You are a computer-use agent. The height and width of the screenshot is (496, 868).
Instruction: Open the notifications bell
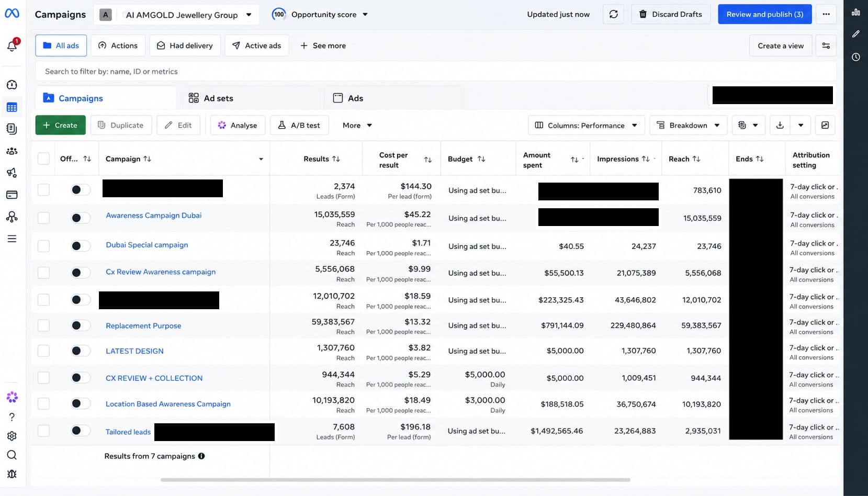[12, 46]
